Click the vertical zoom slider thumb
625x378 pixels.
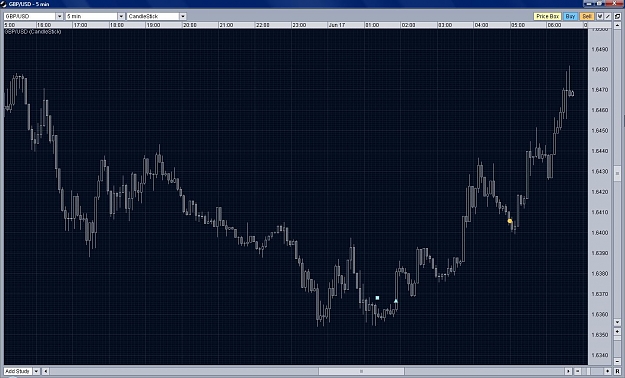coord(617,338)
